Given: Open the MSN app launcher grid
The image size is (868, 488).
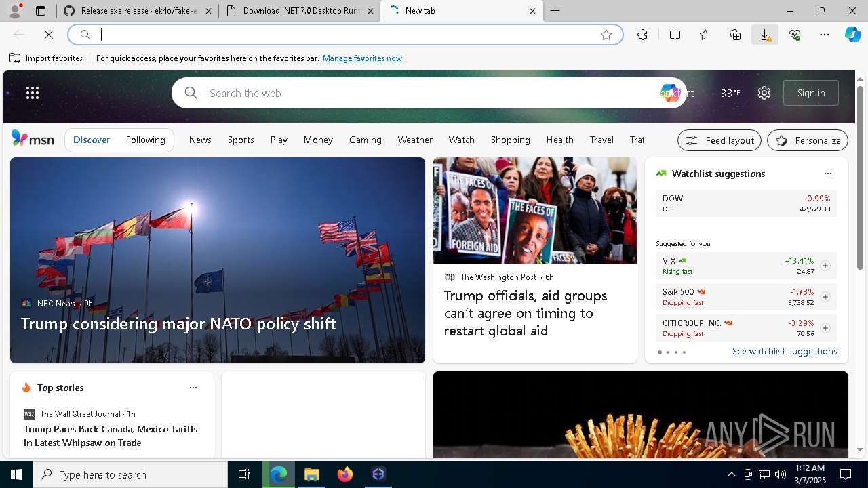Looking at the screenshot, I should (33, 93).
